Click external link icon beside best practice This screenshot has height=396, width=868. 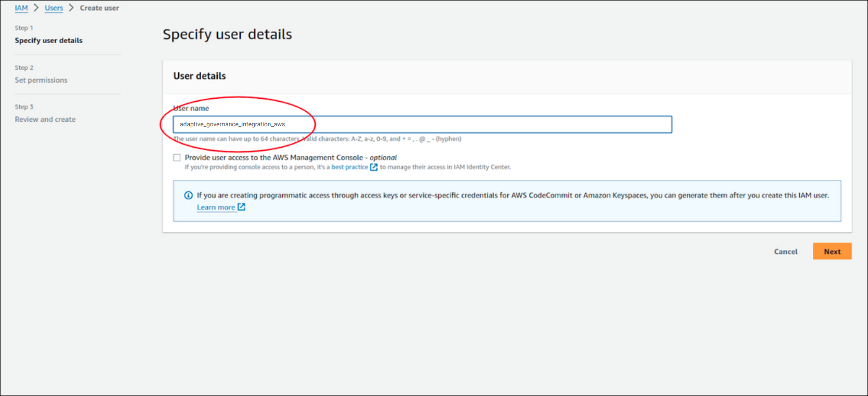click(374, 167)
